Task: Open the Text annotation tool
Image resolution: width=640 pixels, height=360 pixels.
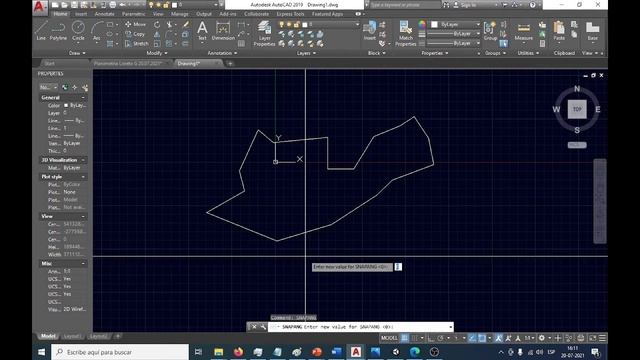Action: tap(202, 31)
